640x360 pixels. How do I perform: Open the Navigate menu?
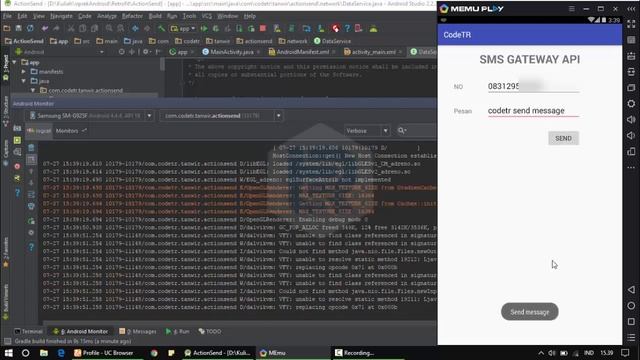(61, 16)
